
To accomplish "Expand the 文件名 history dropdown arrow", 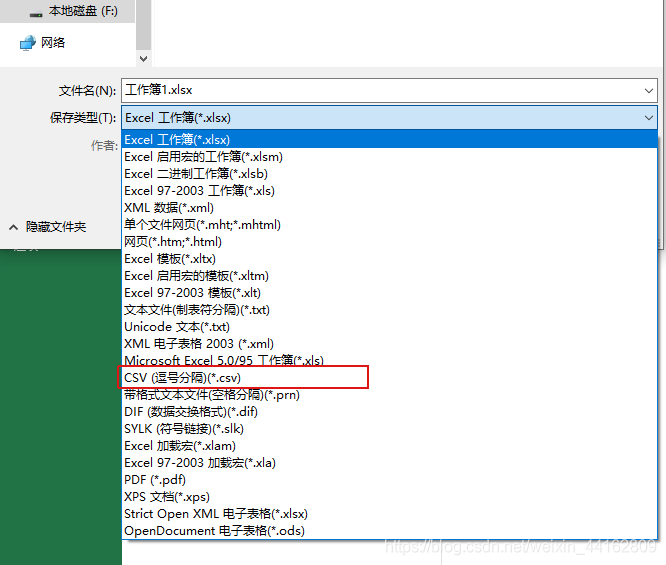I will tap(649, 90).
